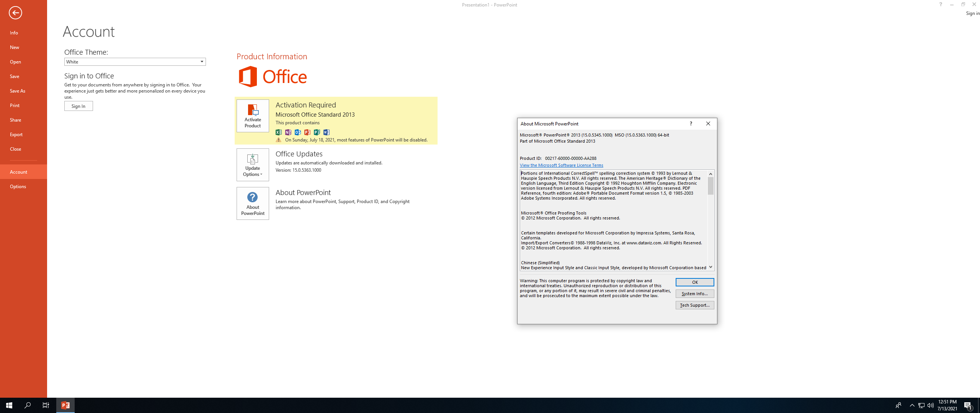The height and width of the screenshot is (413, 980).
Task: Open the Office Theme combo box
Action: pos(135,62)
